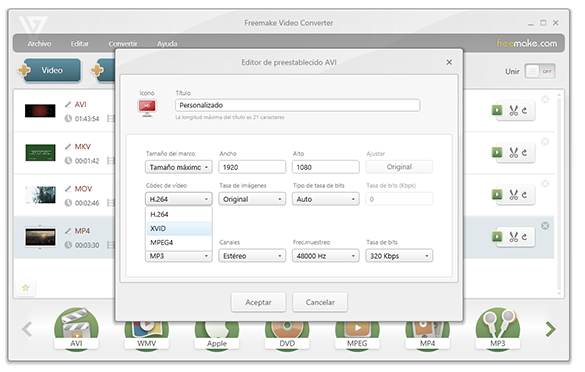Screen dimensions: 585x372
Task: Select the AVI video thumbnail
Action: pos(40,111)
